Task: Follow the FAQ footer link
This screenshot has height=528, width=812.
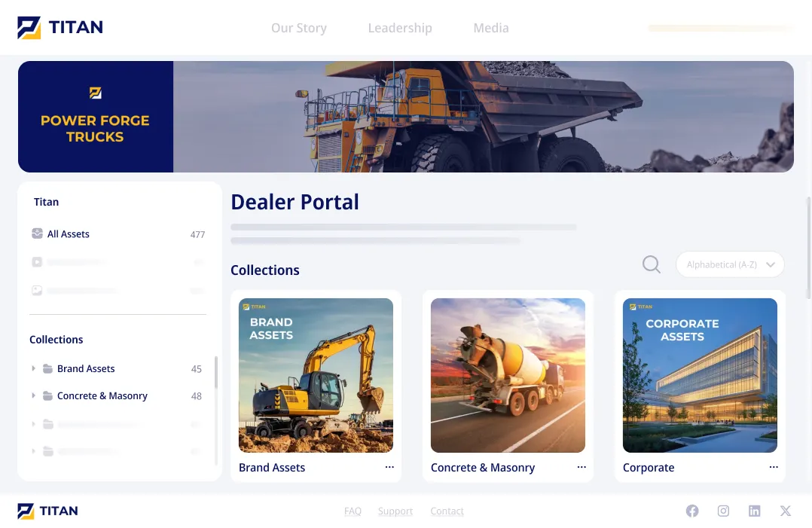Action: coord(353,511)
